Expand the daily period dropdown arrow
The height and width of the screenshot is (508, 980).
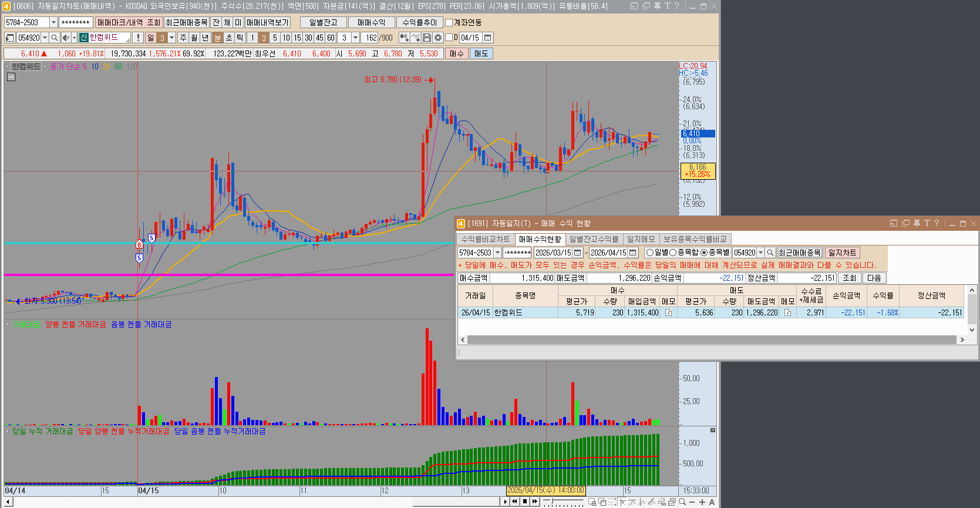[x=172, y=38]
